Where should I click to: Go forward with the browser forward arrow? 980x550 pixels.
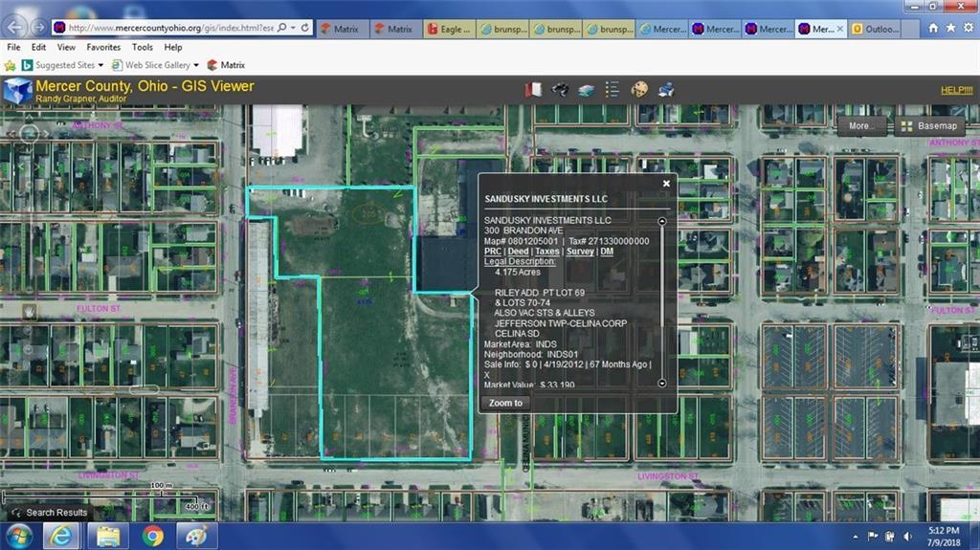click(x=38, y=28)
